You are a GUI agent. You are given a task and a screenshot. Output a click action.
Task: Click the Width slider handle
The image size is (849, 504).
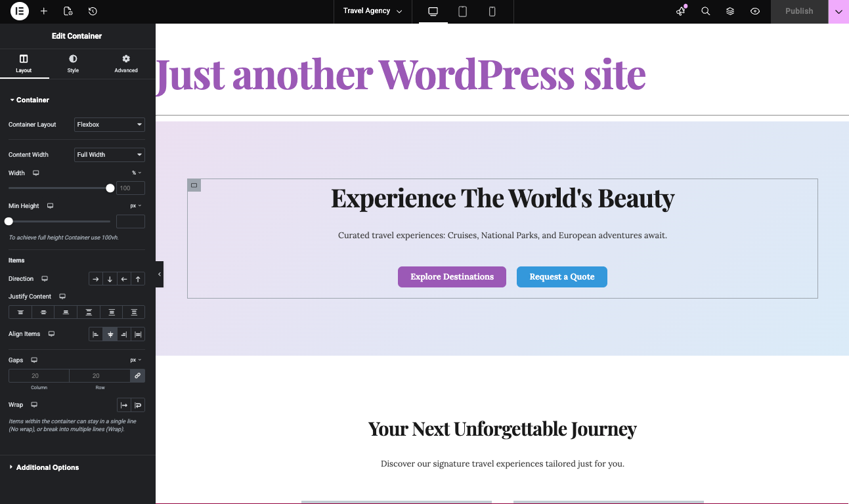[110, 188]
